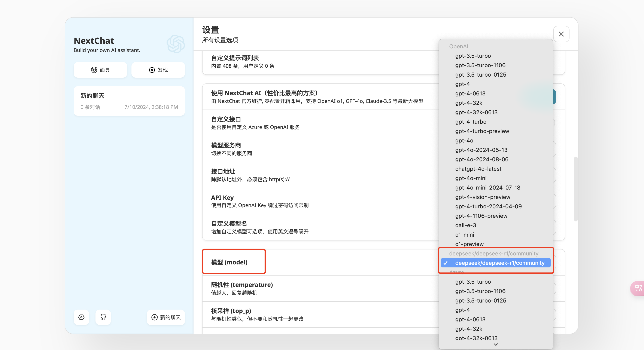The height and width of the screenshot is (350, 644).
Task: Select gpt-3.5-turbo-0125 under OpenAI group
Action: [496, 75]
